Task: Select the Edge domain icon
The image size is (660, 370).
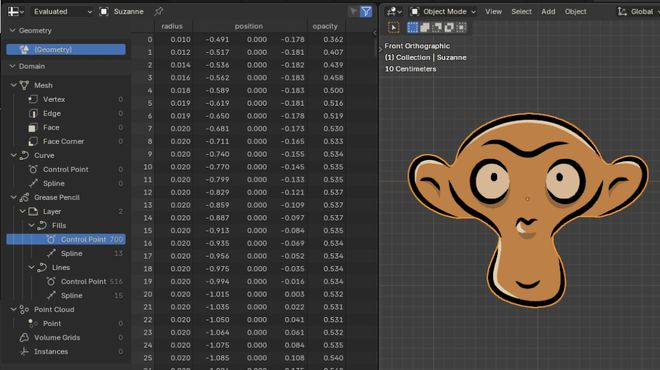Action: click(x=33, y=113)
